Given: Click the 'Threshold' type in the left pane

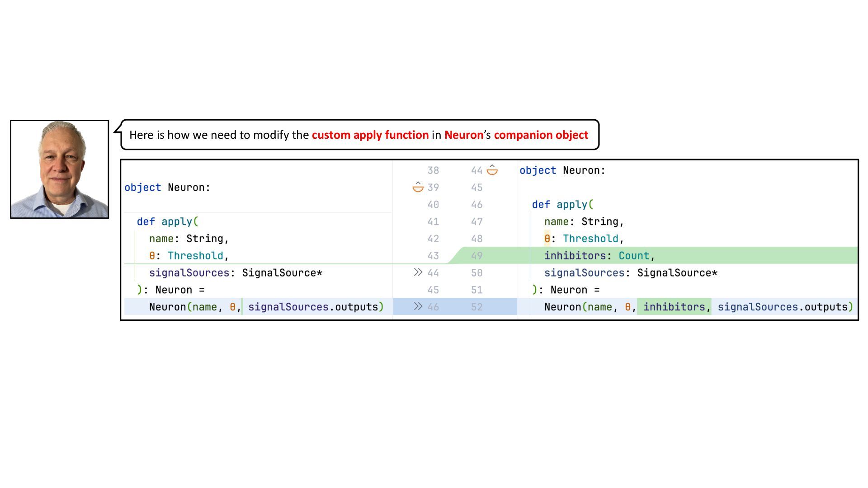Looking at the screenshot, I should [195, 256].
